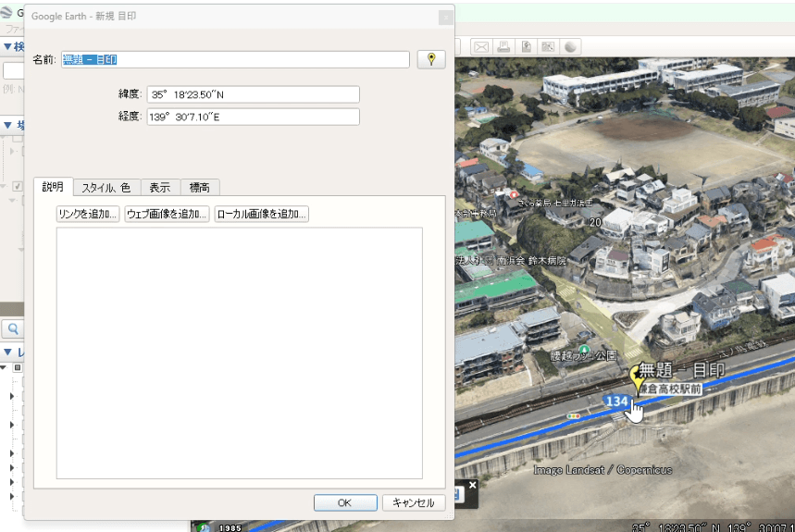
Task: Open the 標高 tab
Action: pos(199,187)
